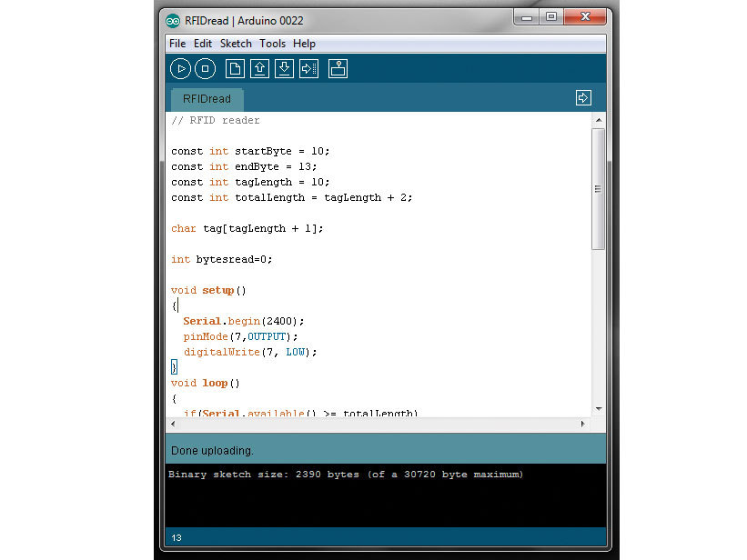Open the Tools menu
The image size is (747, 560).
click(272, 44)
